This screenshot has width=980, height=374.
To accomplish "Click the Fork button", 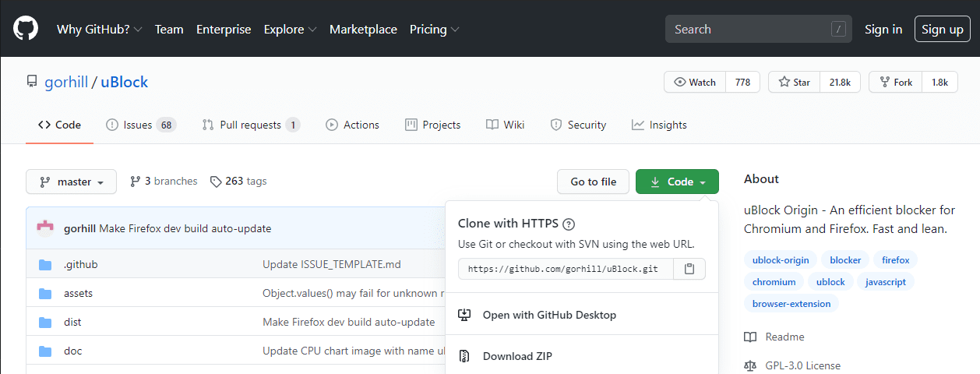I will click(896, 82).
